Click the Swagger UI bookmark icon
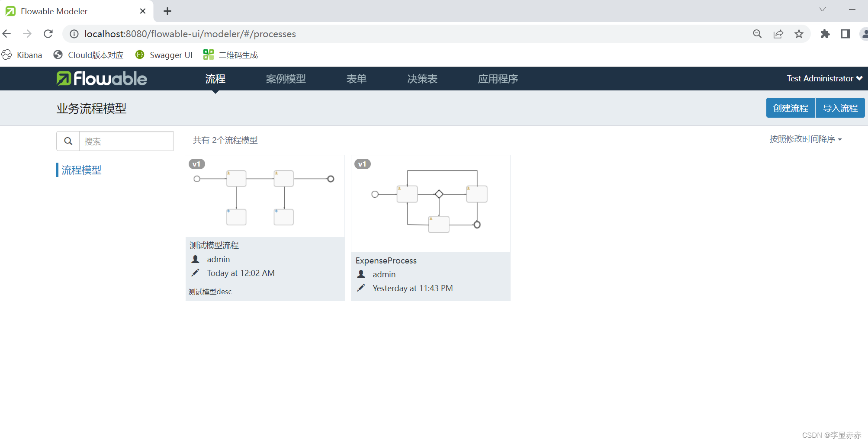The width and height of the screenshot is (868, 443). click(x=139, y=55)
